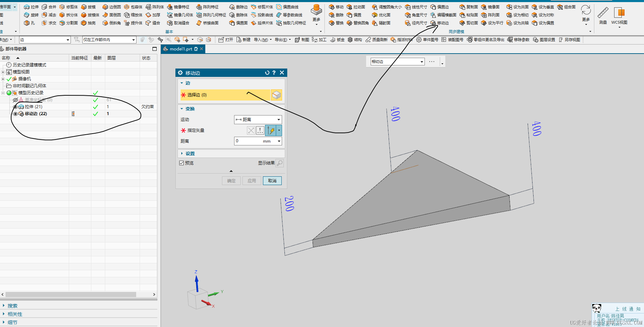This screenshot has width=644, height=327.
Task: Click the 确定 (OK) button
Action: [231, 181]
